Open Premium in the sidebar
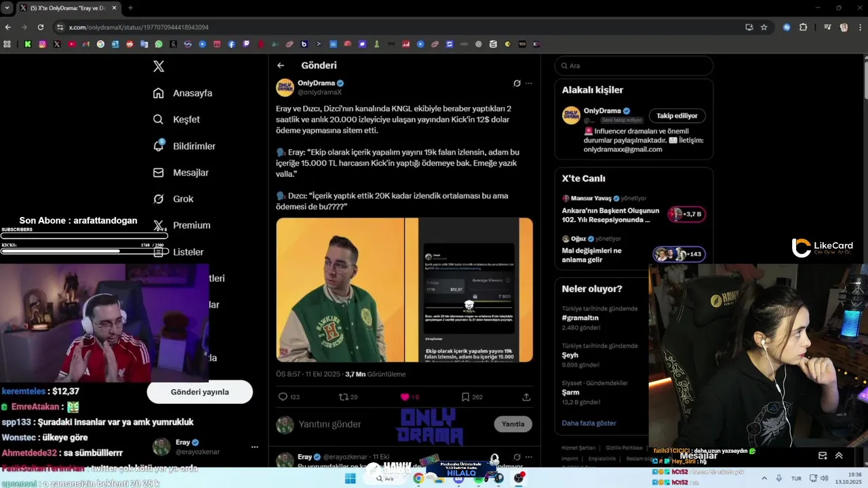This screenshot has width=868, height=488. tap(182, 225)
